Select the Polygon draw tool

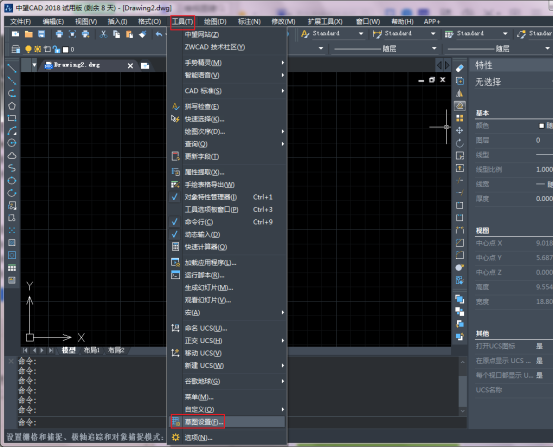[12, 106]
